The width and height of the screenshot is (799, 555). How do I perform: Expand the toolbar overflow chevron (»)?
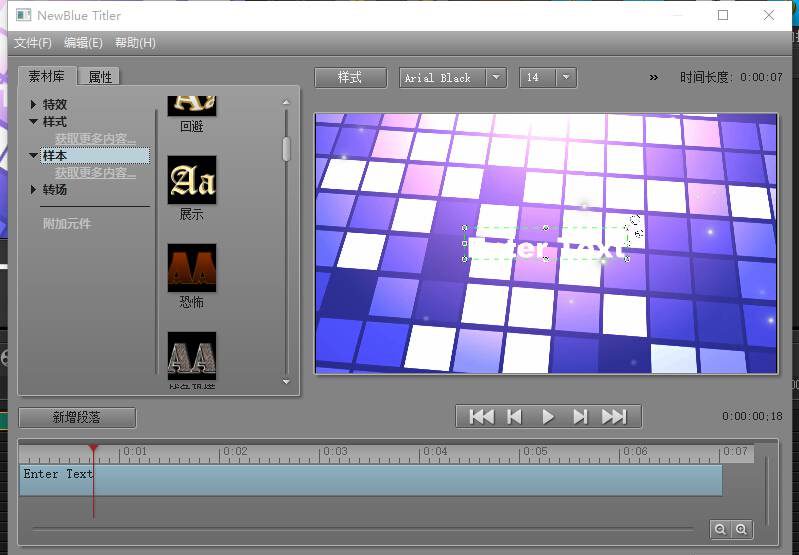(x=654, y=77)
